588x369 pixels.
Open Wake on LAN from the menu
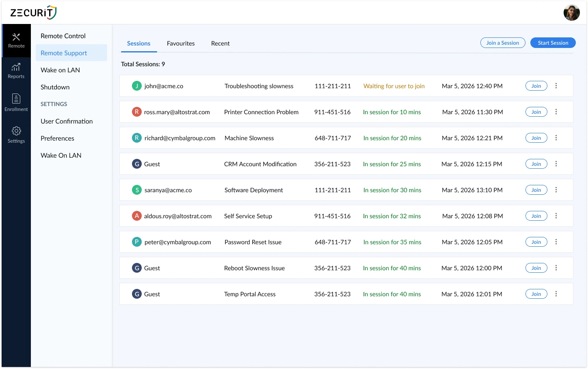click(60, 70)
